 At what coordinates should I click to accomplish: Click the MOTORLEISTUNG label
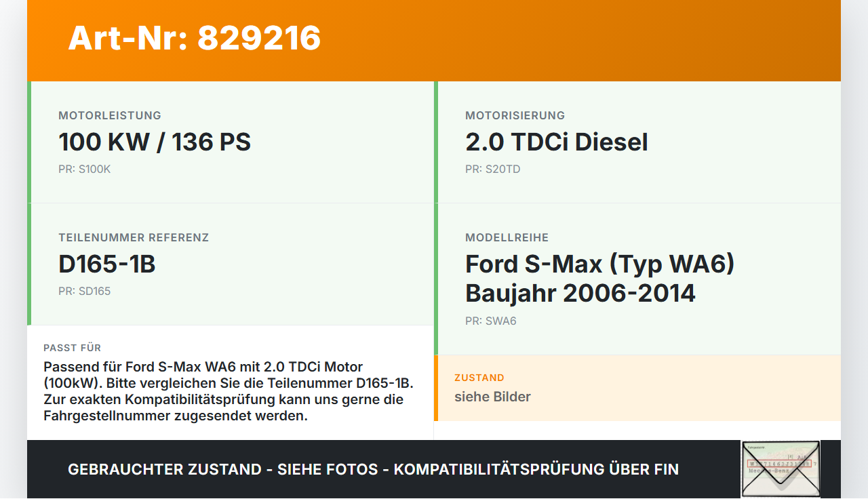(110, 115)
